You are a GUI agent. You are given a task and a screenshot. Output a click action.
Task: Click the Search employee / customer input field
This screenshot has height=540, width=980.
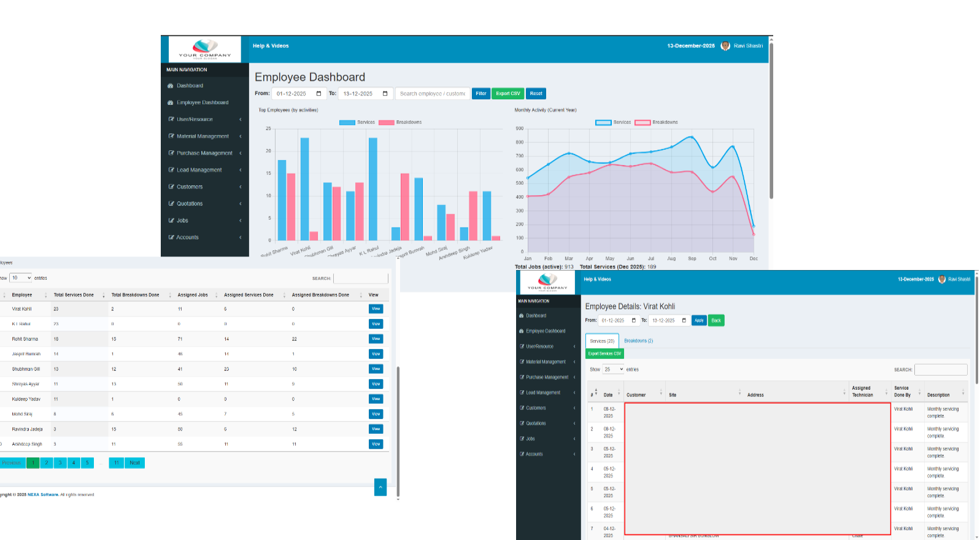click(432, 94)
